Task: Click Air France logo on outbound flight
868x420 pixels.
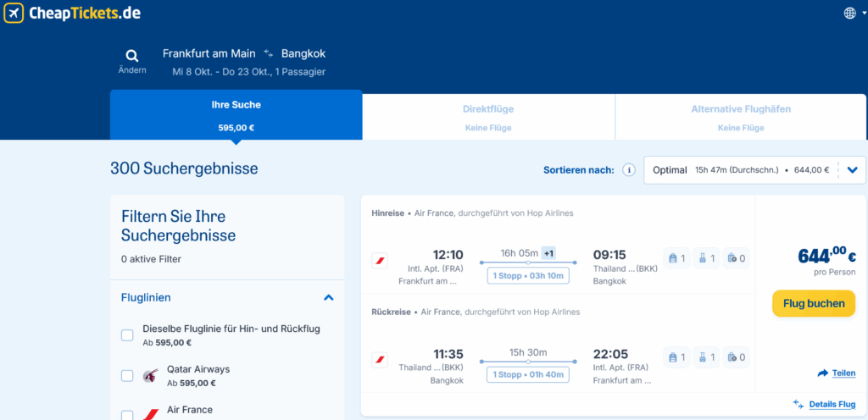Action: [380, 260]
